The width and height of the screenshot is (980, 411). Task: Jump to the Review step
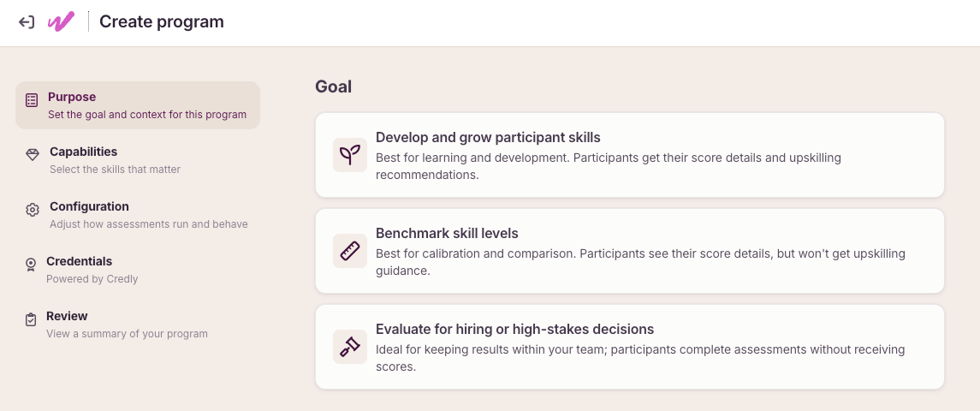click(x=138, y=324)
